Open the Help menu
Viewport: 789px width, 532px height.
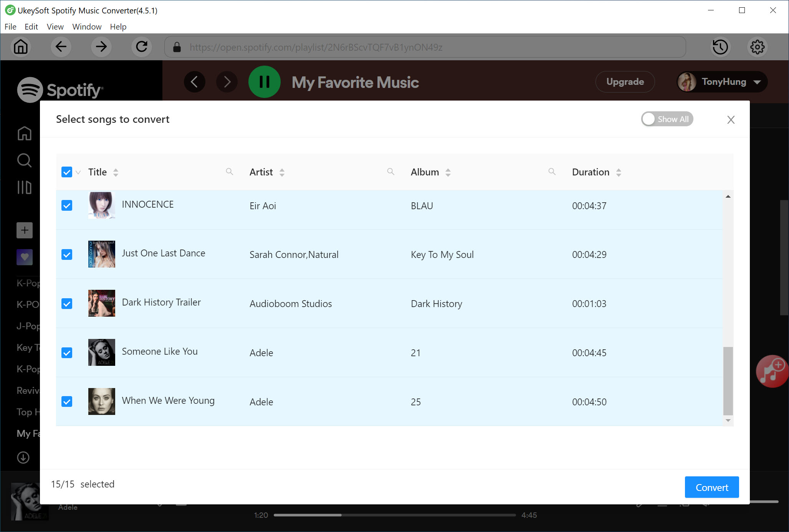(117, 26)
